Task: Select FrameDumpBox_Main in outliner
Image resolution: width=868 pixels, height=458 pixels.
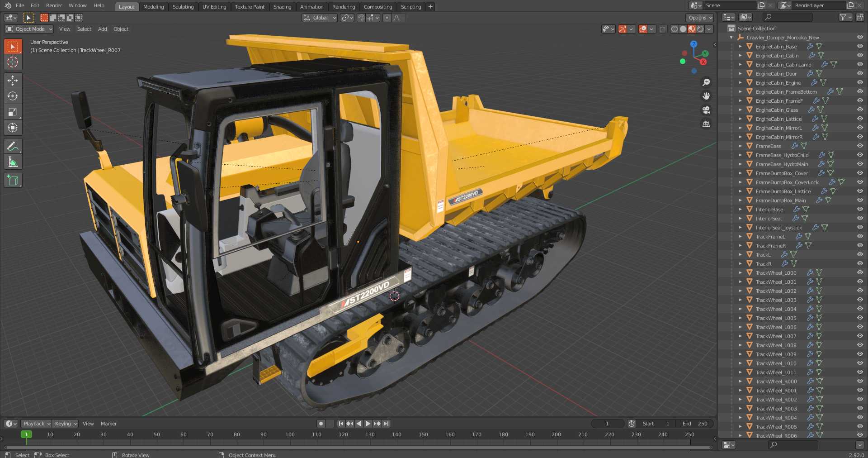Action: click(x=780, y=200)
